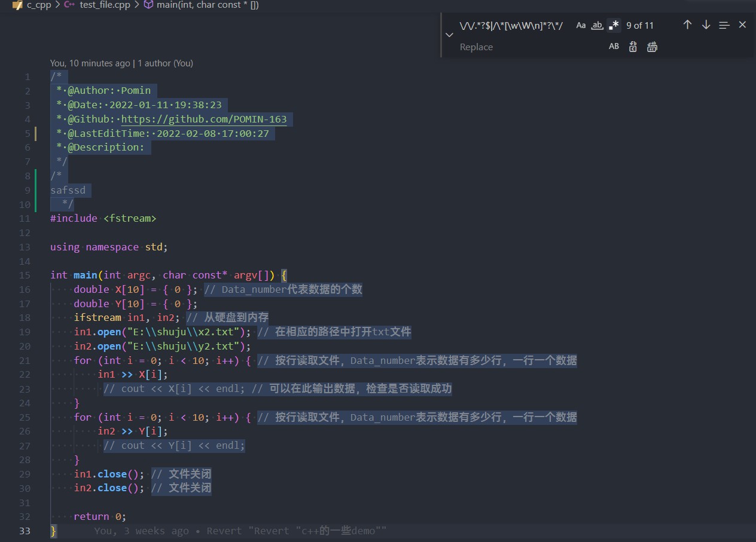Image resolution: width=756 pixels, height=542 pixels.
Task: Click the Replace input field
Action: click(531, 47)
